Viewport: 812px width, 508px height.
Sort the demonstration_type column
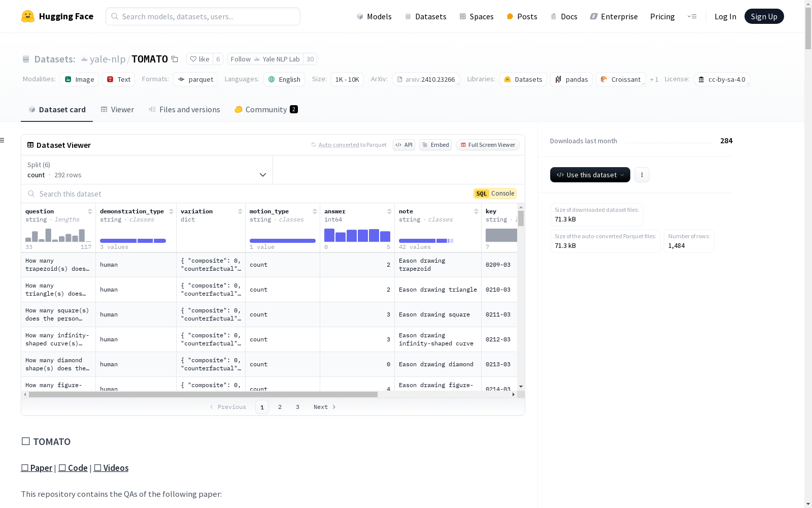(x=171, y=211)
